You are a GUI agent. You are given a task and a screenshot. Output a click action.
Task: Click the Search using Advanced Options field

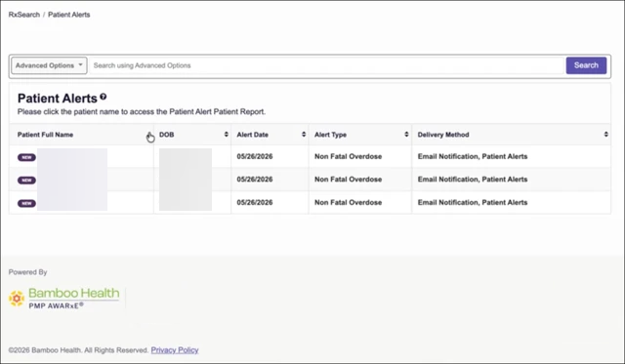coord(326,65)
